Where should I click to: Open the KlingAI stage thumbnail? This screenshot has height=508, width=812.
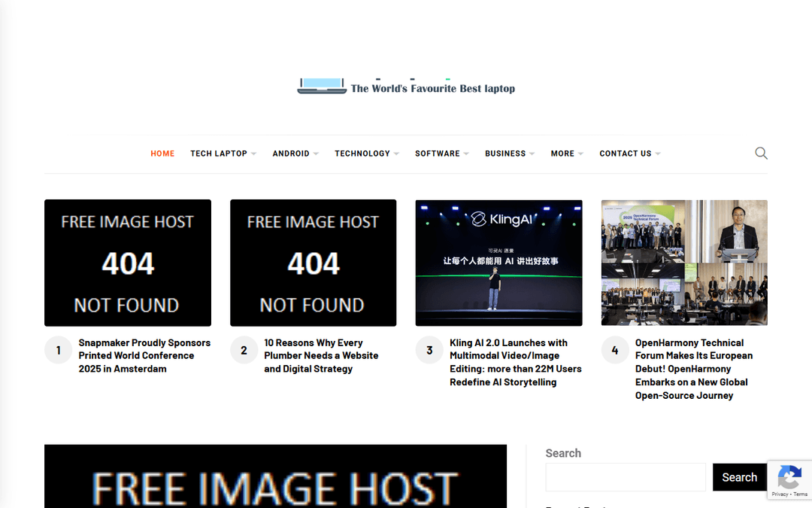(x=498, y=263)
